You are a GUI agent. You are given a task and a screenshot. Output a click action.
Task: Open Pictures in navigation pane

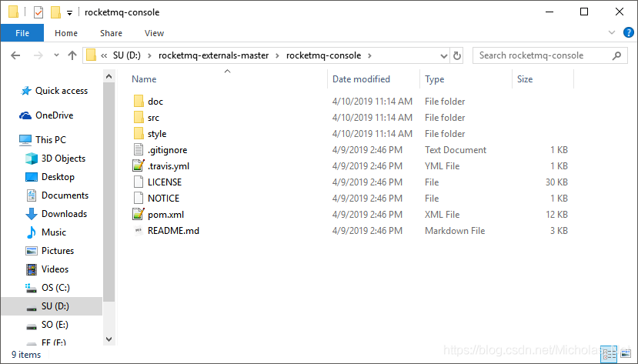click(x=58, y=251)
